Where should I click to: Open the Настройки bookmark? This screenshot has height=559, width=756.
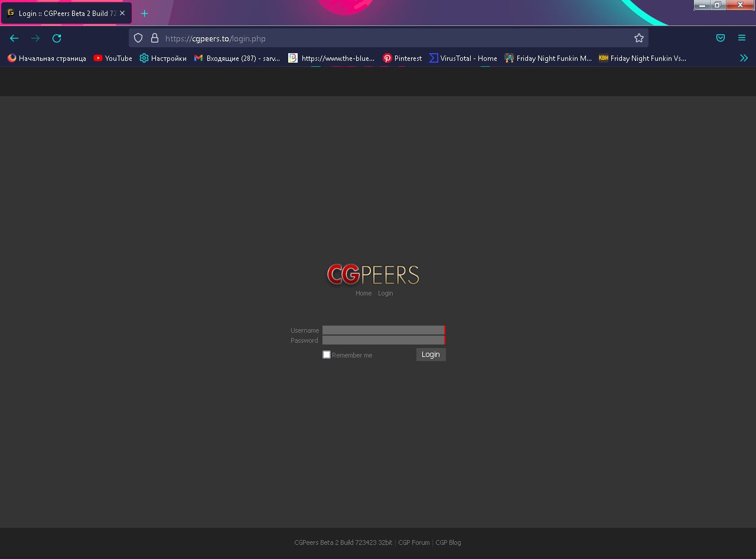163,58
